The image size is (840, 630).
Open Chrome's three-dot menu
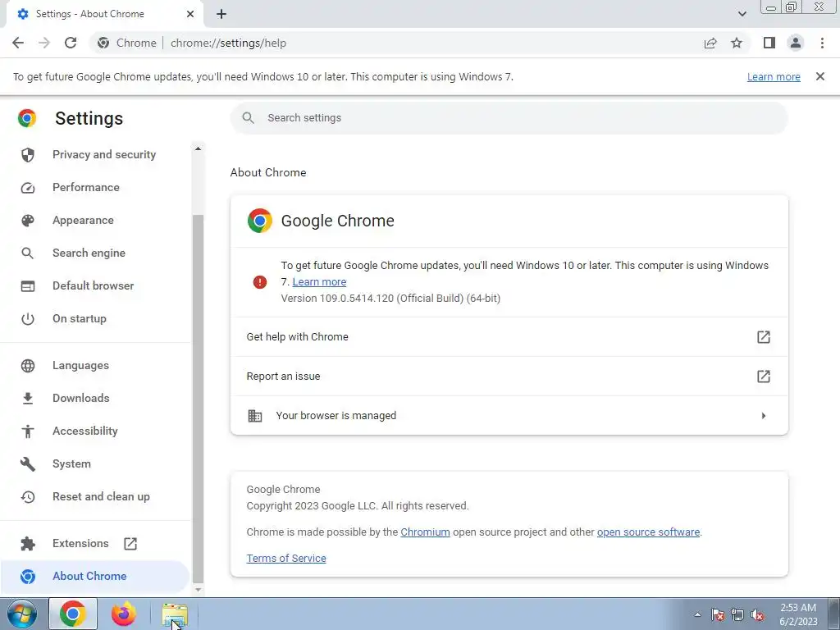pyautogui.click(x=822, y=43)
